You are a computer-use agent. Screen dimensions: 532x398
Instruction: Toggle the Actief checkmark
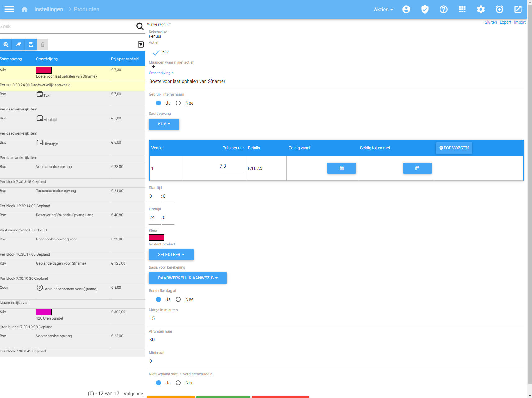[x=156, y=52]
